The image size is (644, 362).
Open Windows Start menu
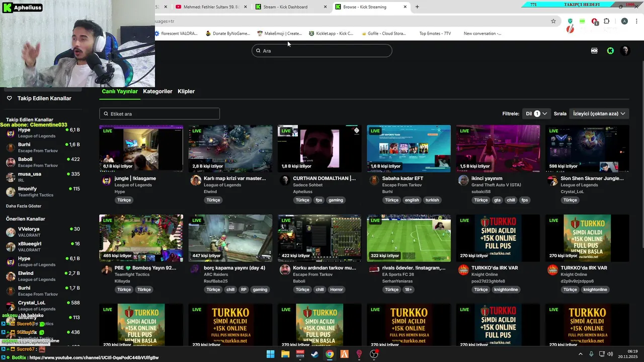270,354
